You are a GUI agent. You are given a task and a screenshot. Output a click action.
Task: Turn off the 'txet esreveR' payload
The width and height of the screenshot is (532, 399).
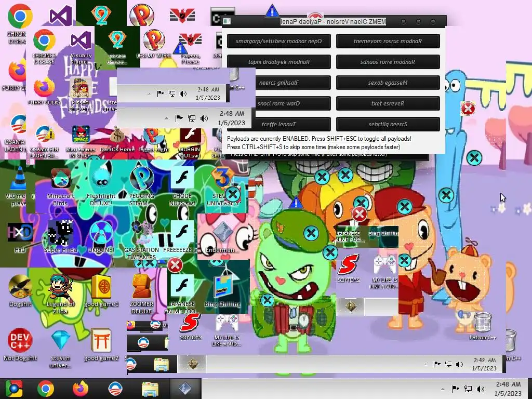tap(388, 103)
